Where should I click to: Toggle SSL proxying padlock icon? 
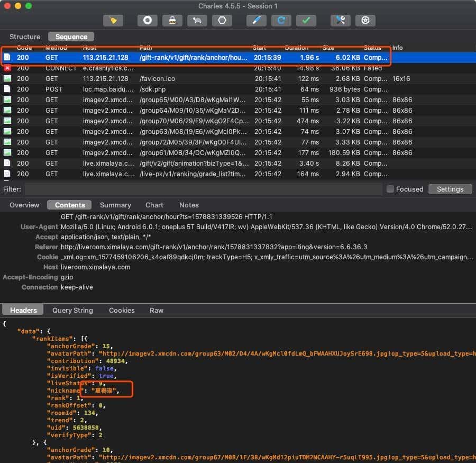172,20
